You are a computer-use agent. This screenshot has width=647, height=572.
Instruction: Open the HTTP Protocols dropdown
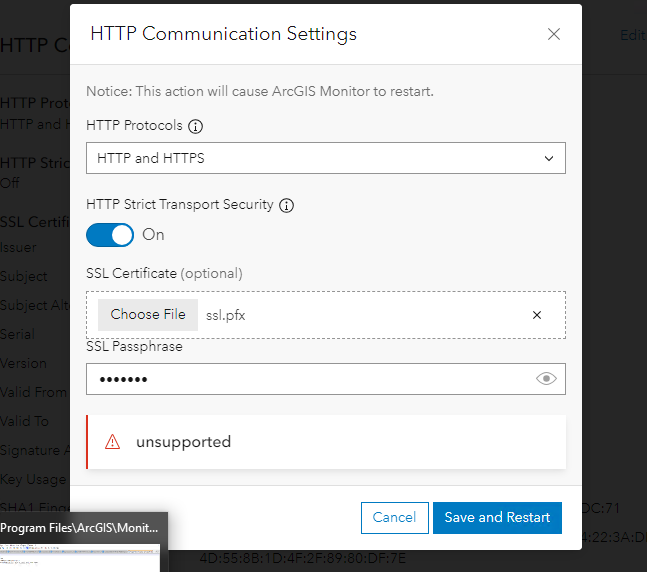point(326,158)
